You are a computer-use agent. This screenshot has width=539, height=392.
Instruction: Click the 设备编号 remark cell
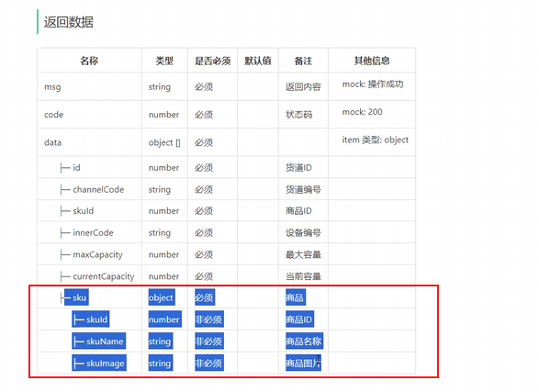[x=303, y=232]
